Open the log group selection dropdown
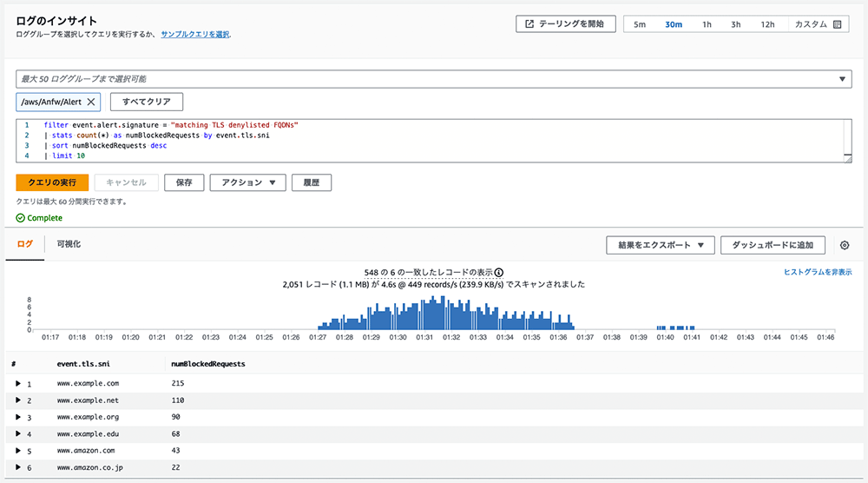 point(433,79)
